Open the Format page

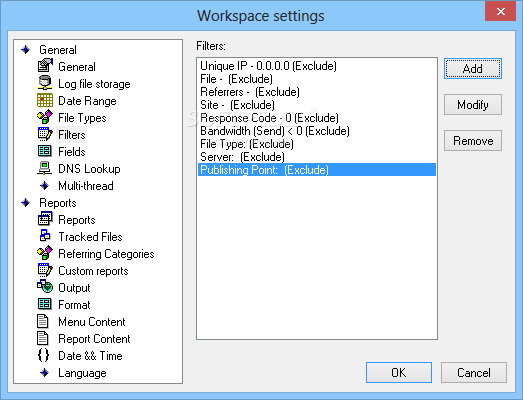tap(74, 305)
